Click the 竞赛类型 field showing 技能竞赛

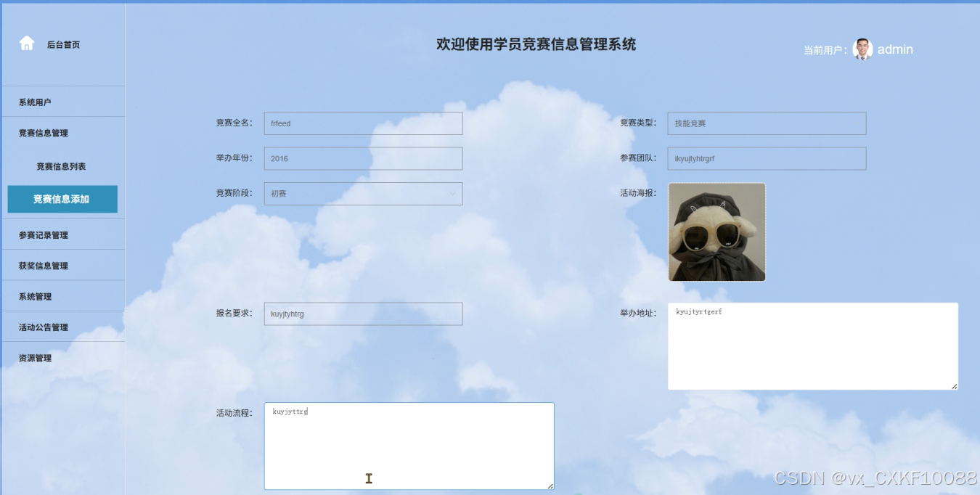[767, 123]
